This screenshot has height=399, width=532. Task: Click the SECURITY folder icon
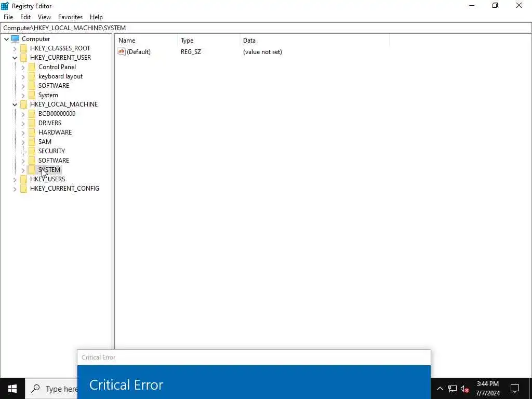pyautogui.click(x=32, y=151)
